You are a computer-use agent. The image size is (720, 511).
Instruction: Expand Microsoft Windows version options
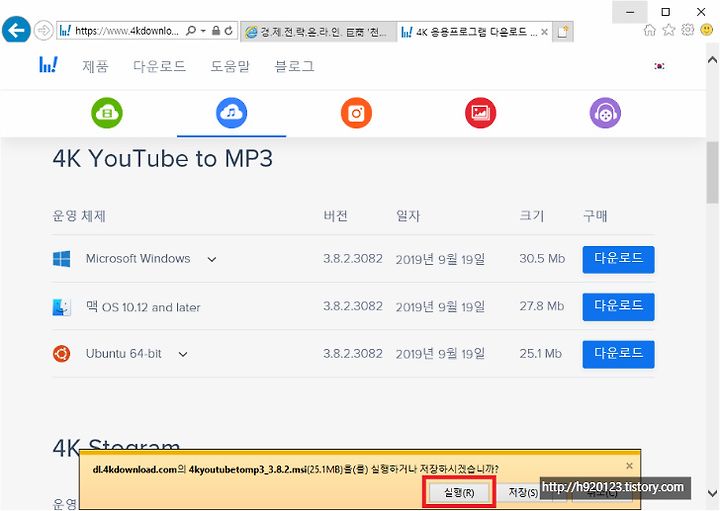(x=212, y=259)
